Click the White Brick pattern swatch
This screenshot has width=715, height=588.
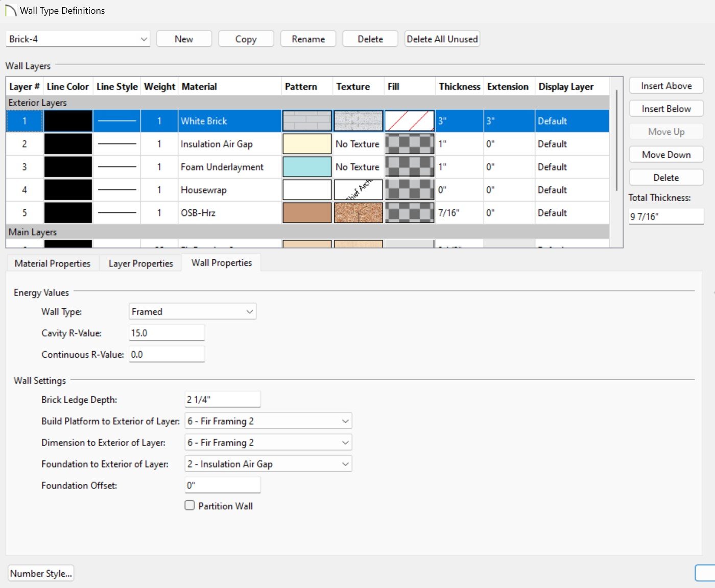[x=307, y=121]
